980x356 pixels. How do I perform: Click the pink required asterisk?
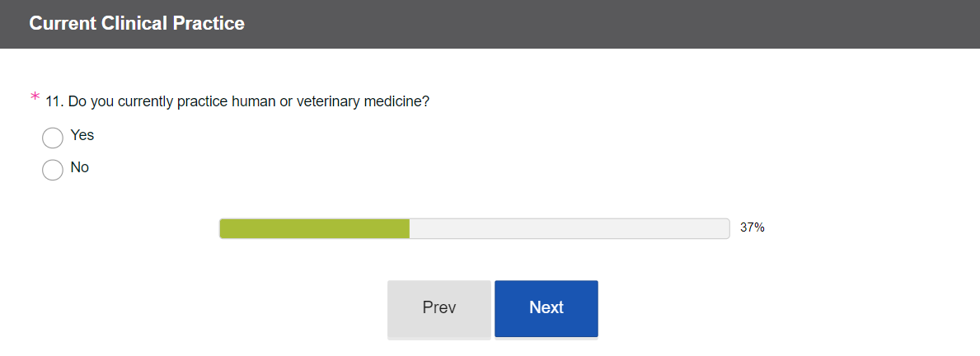coord(35,98)
